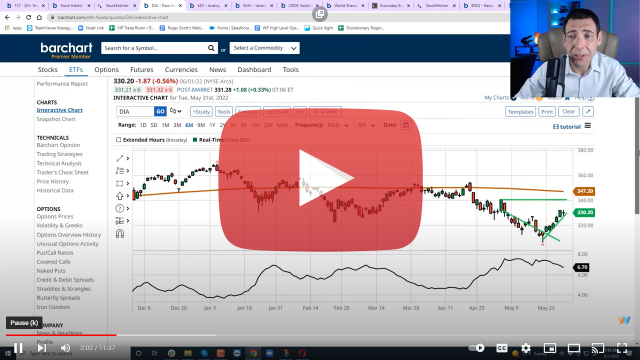
Task: Toggle autoplay switch
Action: (x=476, y=348)
